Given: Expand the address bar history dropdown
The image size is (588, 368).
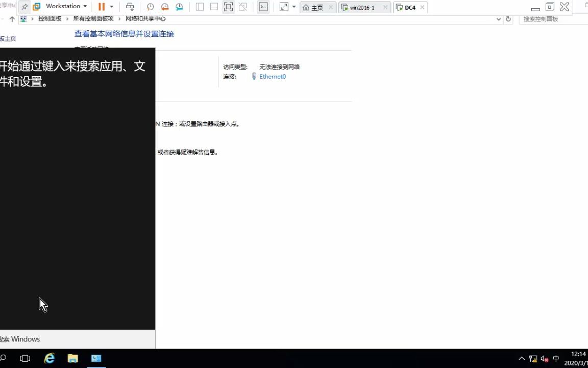Looking at the screenshot, I should click(498, 19).
